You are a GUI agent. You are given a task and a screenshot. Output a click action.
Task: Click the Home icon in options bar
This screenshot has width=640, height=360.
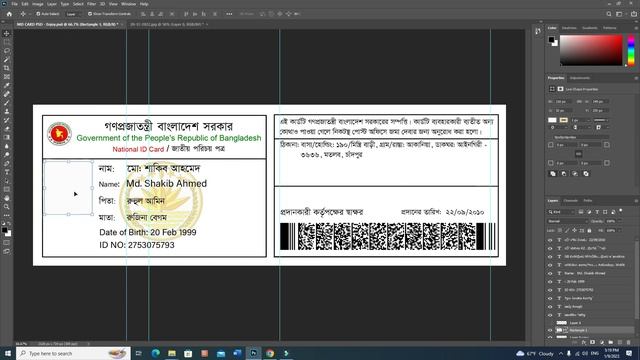[9, 14]
